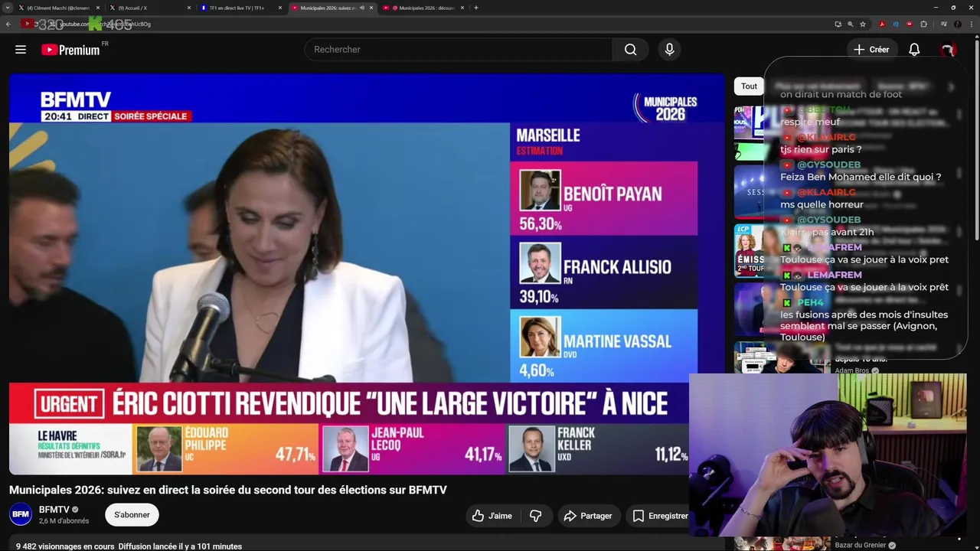This screenshot has height=551, width=980.
Task: Click the install app icon in address bar
Action: click(838, 24)
